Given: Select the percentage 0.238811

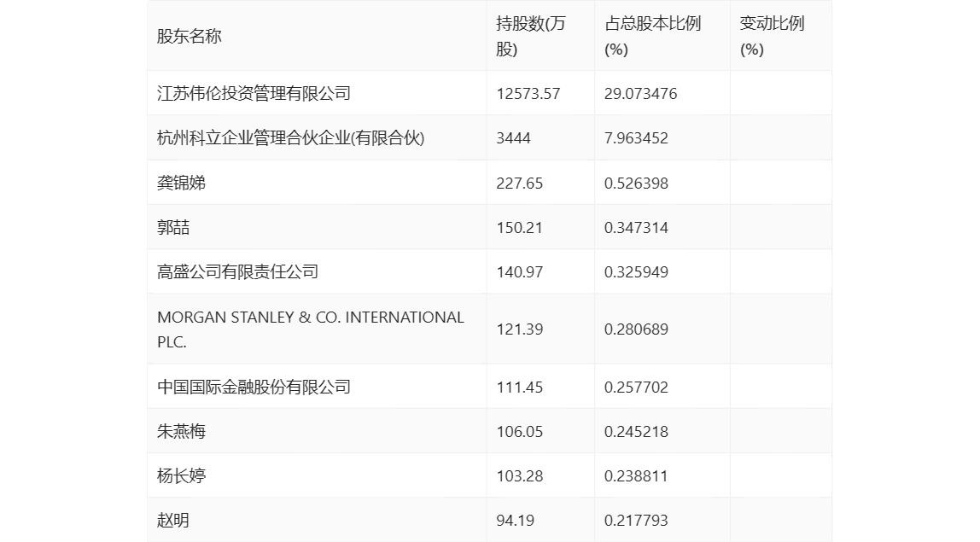Looking at the screenshot, I should point(636,475).
